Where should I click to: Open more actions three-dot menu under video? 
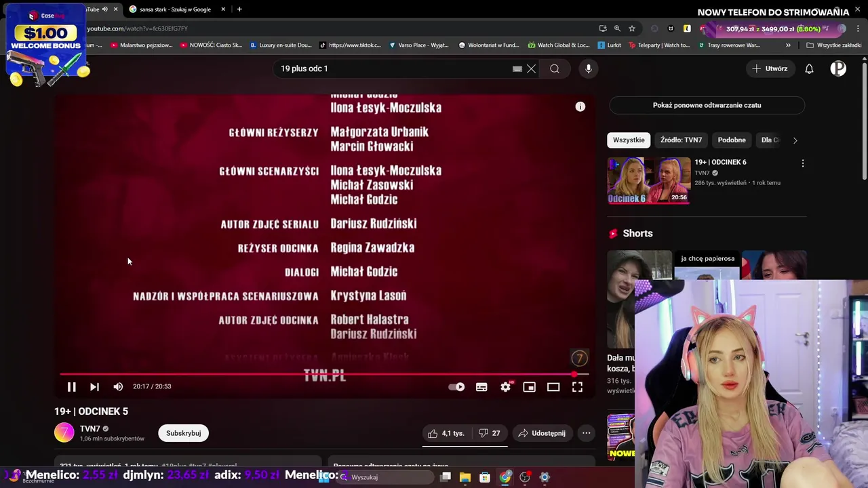[x=586, y=433]
